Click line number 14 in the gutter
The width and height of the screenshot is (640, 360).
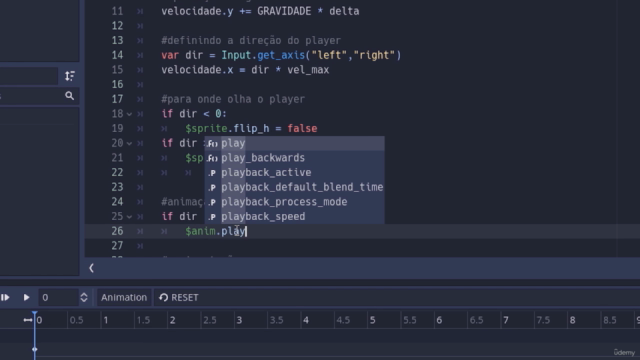pyautogui.click(x=117, y=56)
